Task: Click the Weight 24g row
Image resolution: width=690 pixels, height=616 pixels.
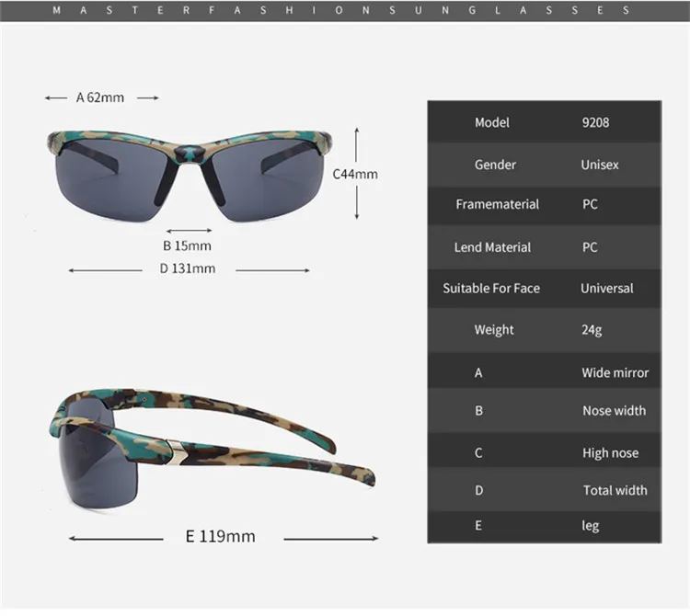Action: coord(545,330)
